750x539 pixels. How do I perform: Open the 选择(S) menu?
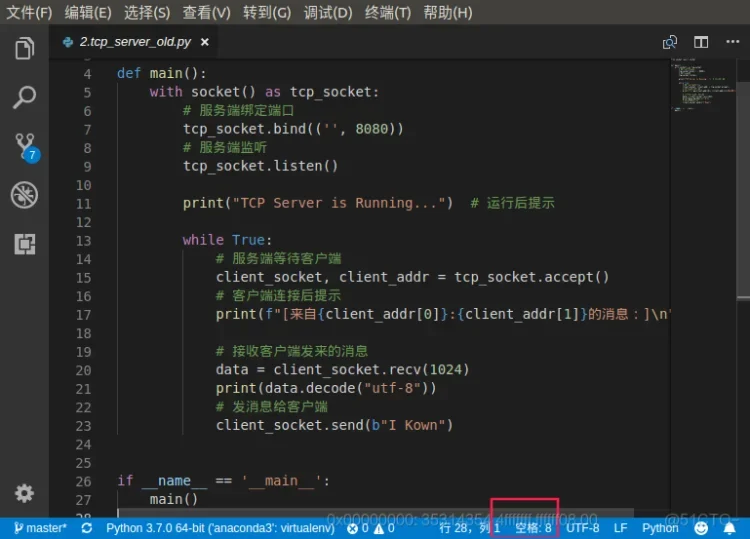point(147,12)
